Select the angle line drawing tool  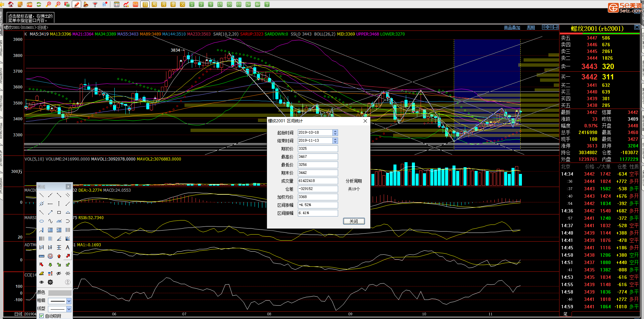59,239
